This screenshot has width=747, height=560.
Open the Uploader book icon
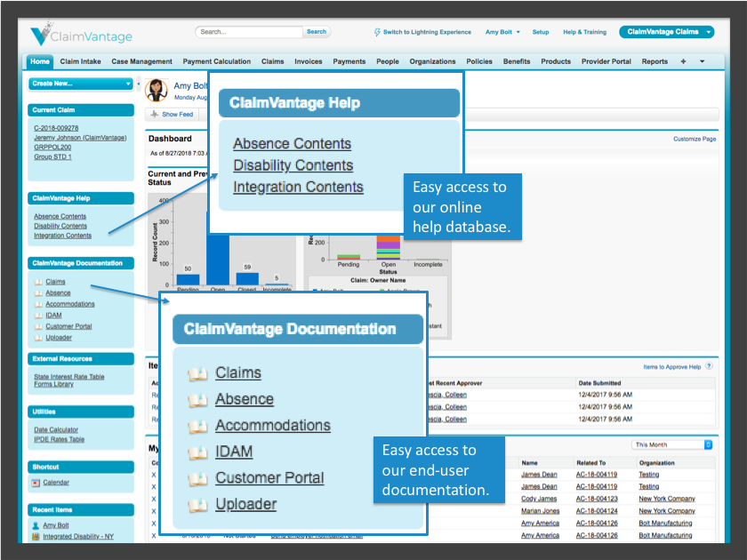pos(197,503)
